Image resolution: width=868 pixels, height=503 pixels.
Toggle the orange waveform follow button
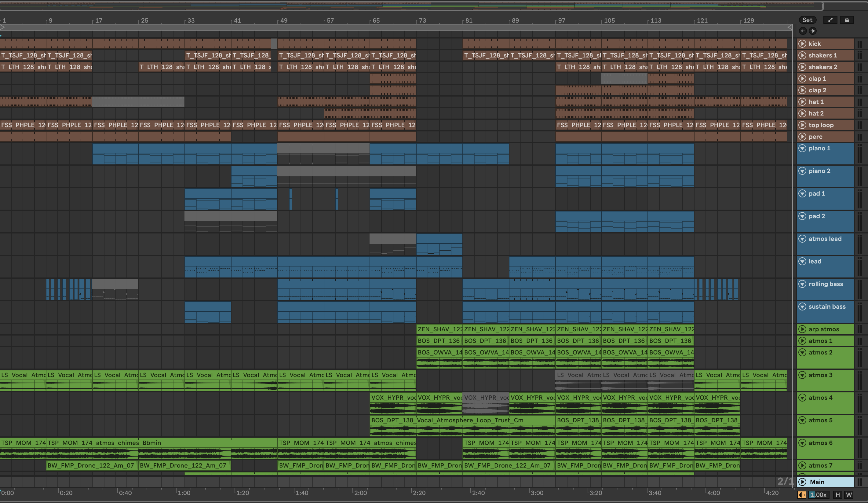click(x=801, y=495)
